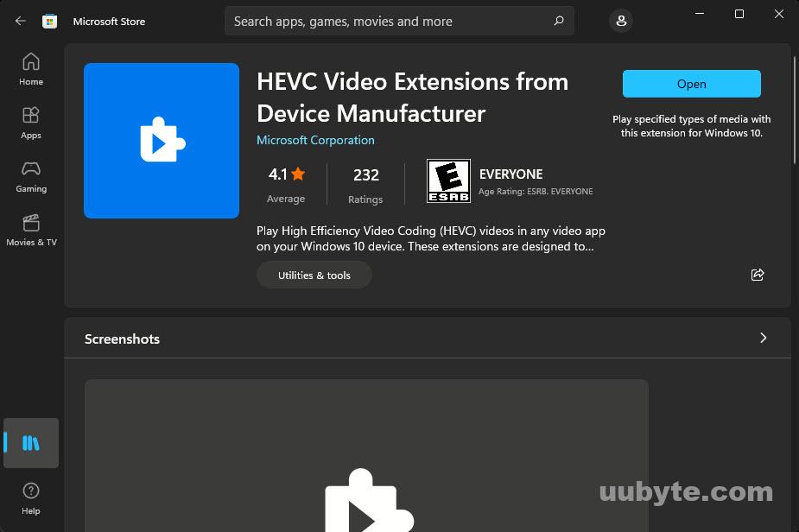The height and width of the screenshot is (532, 799).
Task: Click the vertical scrollbar thumb
Action: point(795,110)
